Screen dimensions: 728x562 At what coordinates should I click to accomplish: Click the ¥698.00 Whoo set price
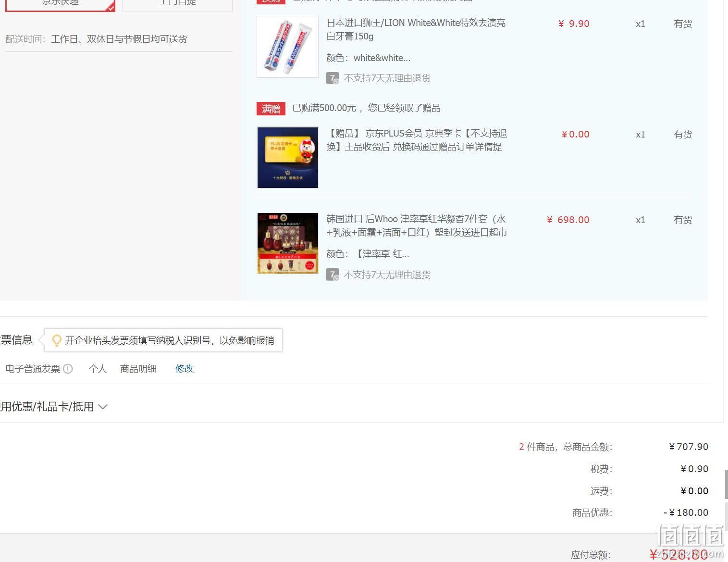click(568, 220)
